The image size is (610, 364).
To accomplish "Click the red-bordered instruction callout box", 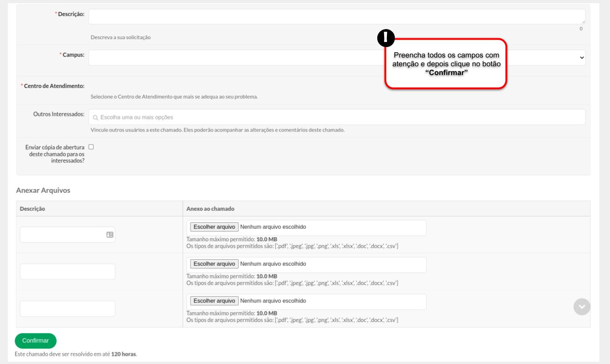I will click(x=446, y=65).
